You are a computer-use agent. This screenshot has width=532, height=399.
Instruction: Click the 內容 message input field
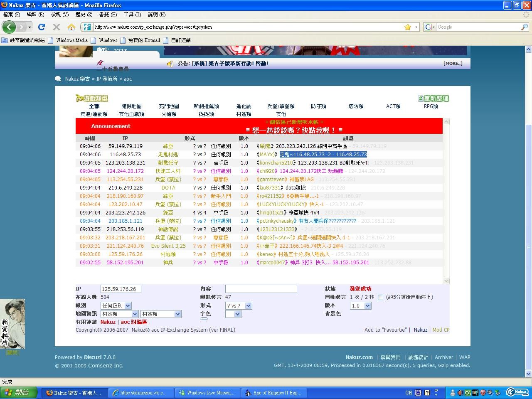(x=261, y=289)
